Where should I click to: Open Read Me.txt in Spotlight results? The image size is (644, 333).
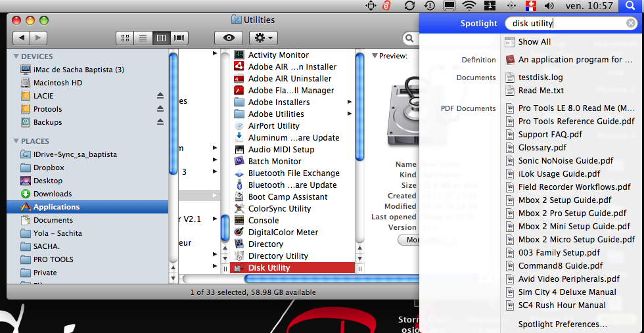[534, 91]
